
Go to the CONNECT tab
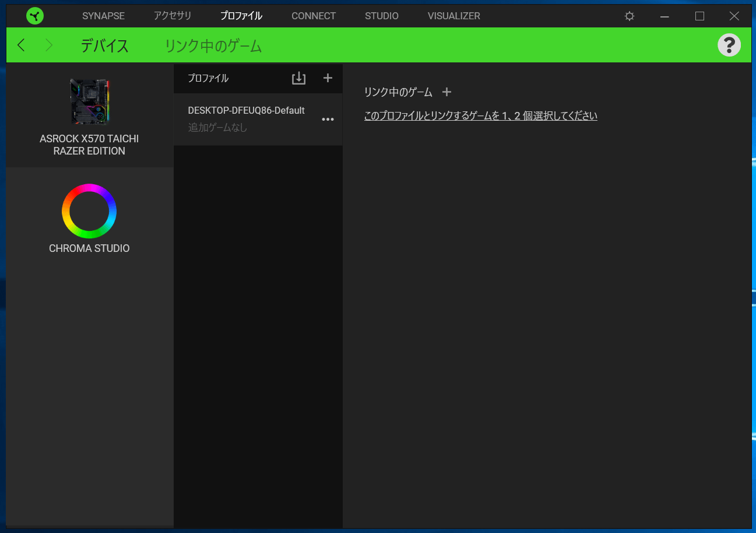pos(314,16)
